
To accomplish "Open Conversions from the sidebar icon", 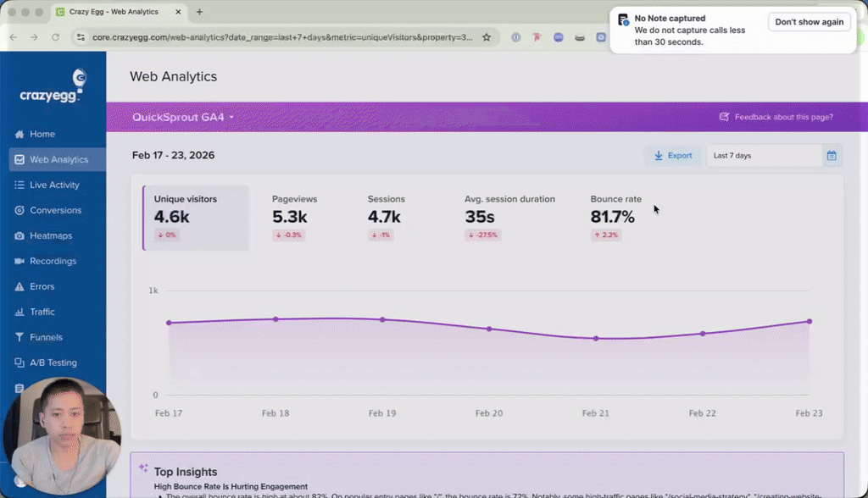I will [x=19, y=210].
